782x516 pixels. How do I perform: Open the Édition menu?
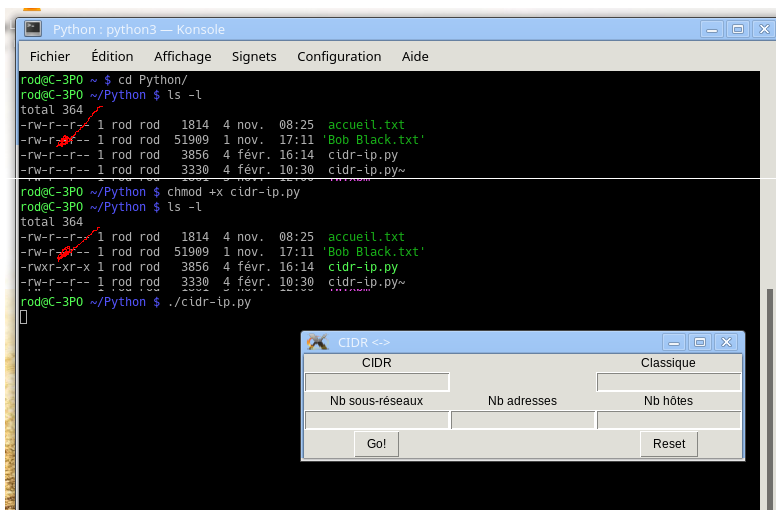112,56
